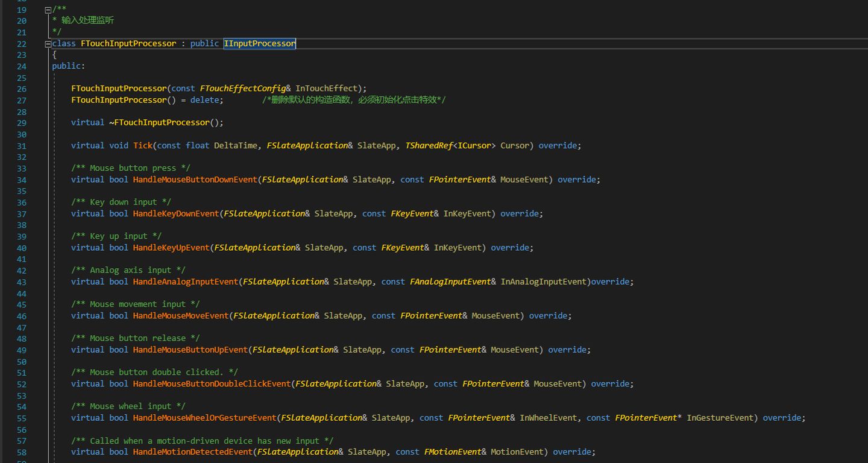Click HandleMouseMoveEvent function name

[181, 315]
